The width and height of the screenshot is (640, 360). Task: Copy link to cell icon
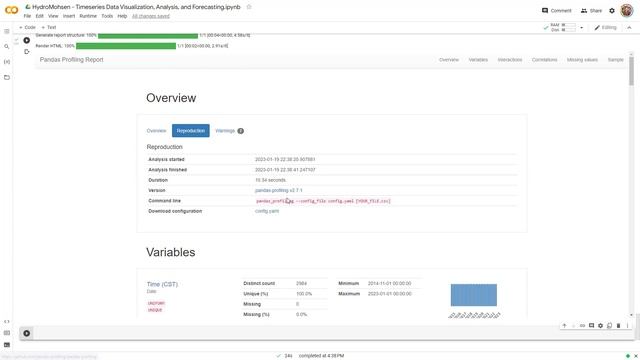click(x=582, y=326)
